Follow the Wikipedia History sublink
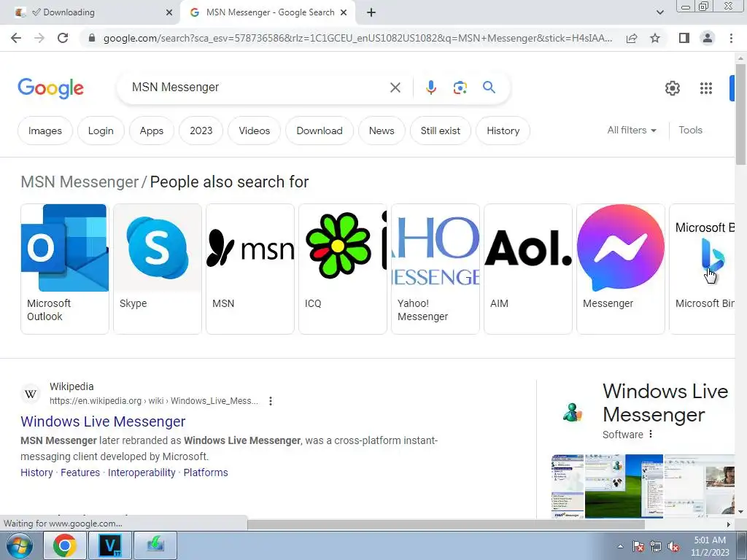This screenshot has width=747, height=560. click(x=36, y=472)
